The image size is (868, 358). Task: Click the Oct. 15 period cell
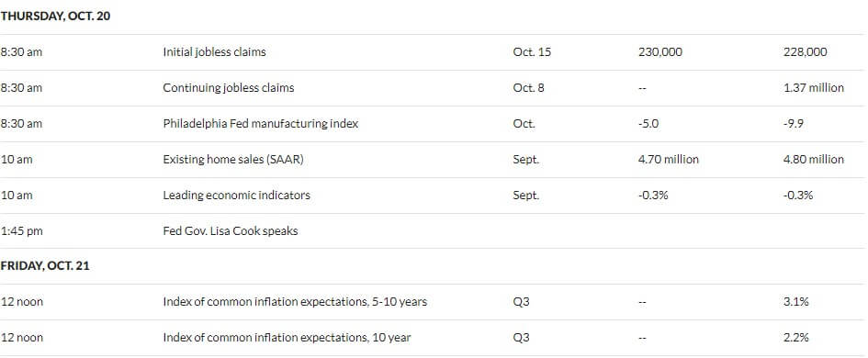click(x=532, y=52)
